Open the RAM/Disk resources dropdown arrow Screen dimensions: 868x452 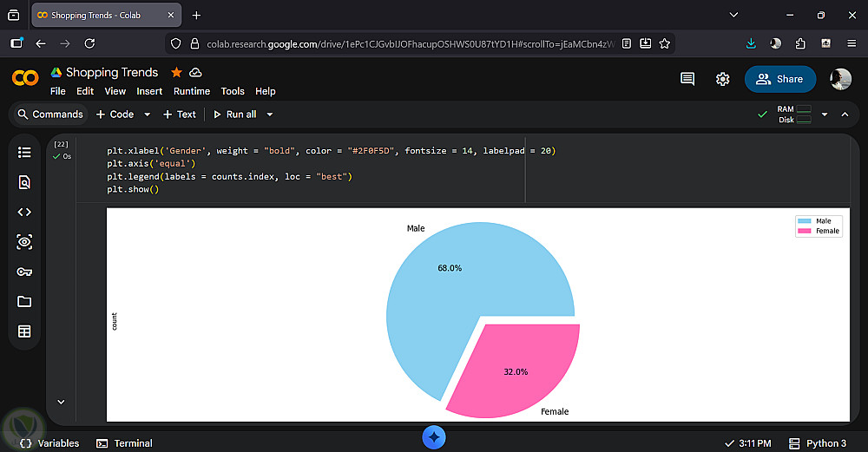click(825, 115)
